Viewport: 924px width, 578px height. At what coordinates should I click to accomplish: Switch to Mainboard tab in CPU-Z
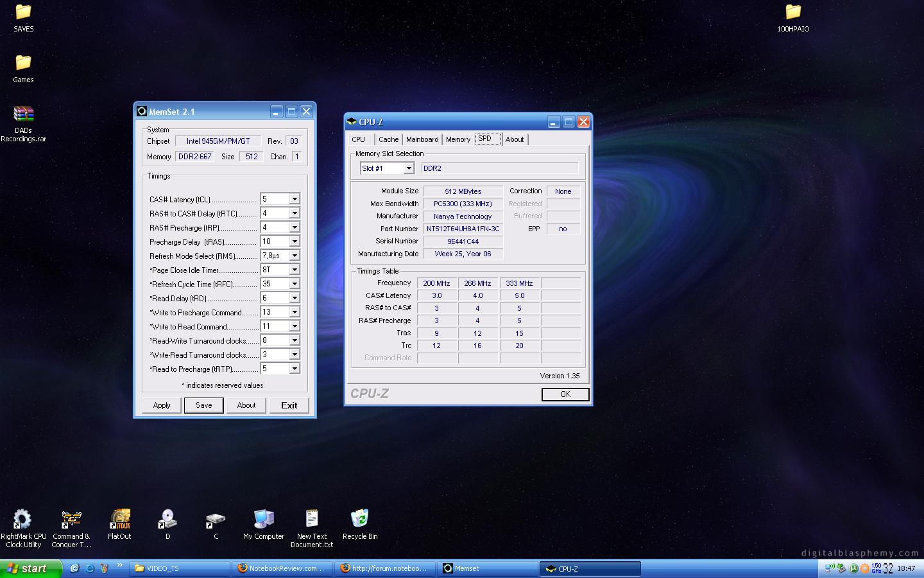tap(422, 139)
